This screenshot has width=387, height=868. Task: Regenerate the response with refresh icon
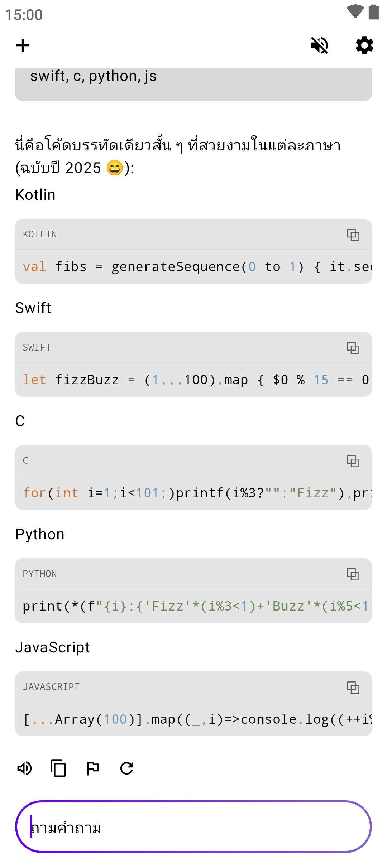tap(127, 768)
